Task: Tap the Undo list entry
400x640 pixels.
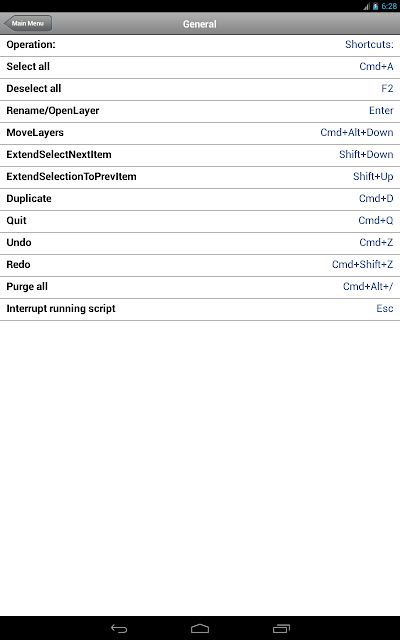Action: [x=200, y=243]
